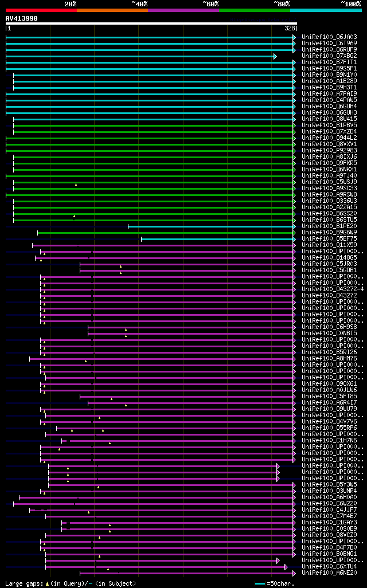Select label UniRef100_B9N1Y0
The image size is (367, 588).
[x=329, y=75]
